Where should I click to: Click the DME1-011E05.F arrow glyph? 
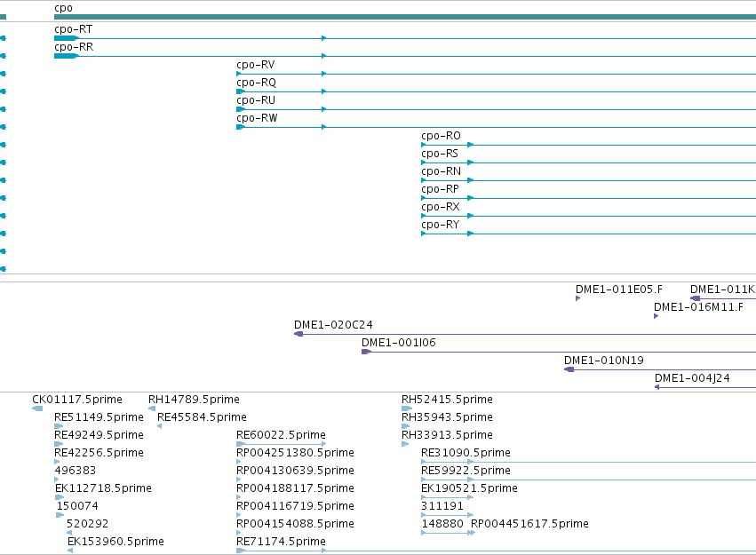pos(577,298)
